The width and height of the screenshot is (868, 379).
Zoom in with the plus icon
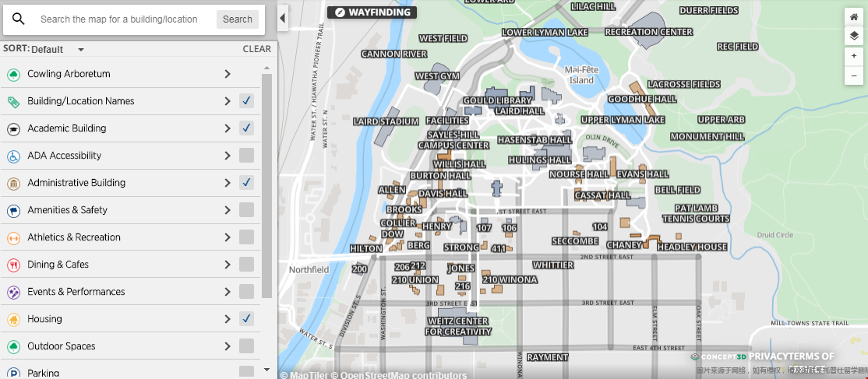854,56
